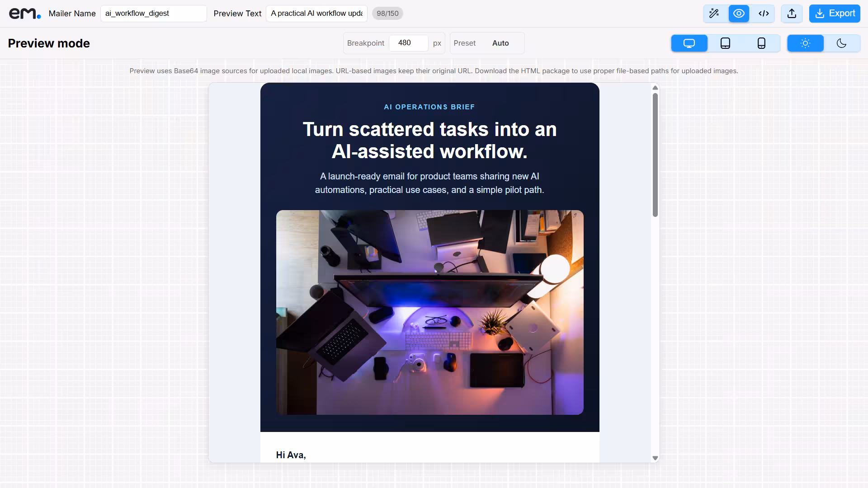The image size is (868, 488).
Task: Click the Export button
Action: pos(835,14)
